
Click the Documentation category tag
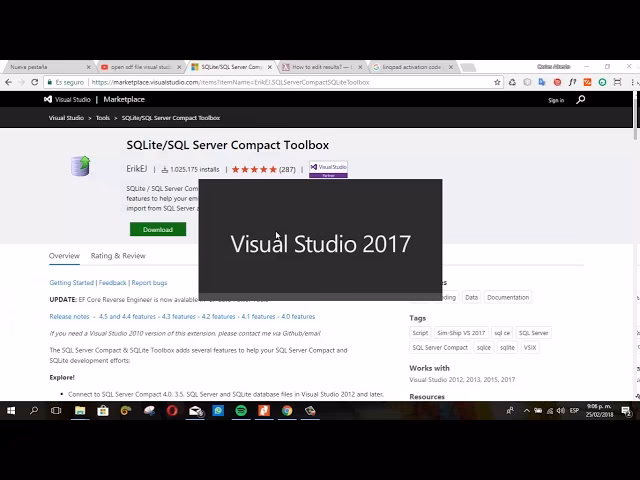[x=508, y=298]
